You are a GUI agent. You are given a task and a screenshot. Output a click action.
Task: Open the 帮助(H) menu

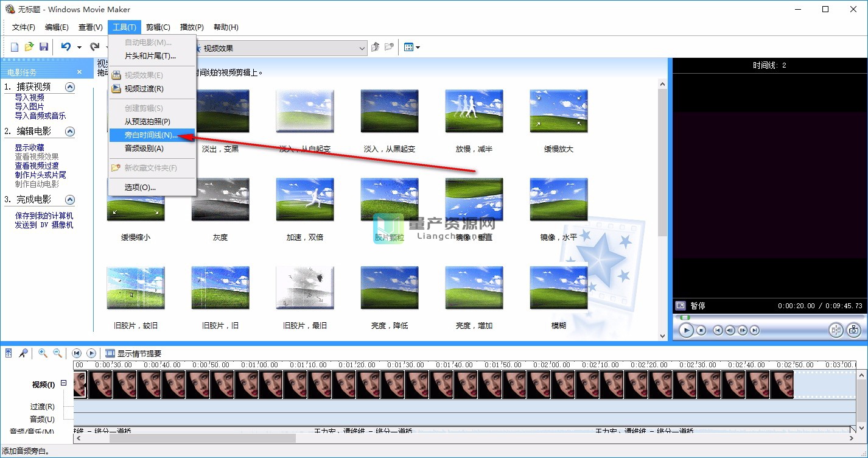(226, 27)
